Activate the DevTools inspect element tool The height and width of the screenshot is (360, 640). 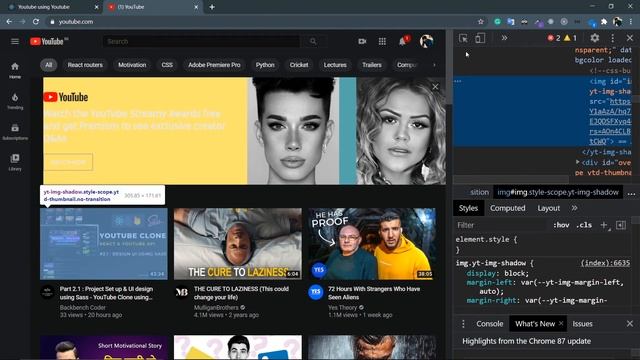pyautogui.click(x=463, y=38)
